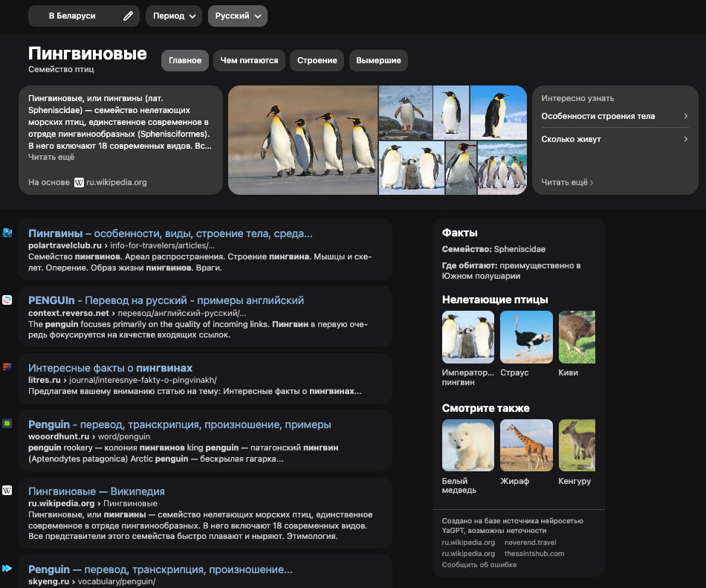Switch to the Чем питаются tab
Image resolution: width=706 pixels, height=588 pixels.
pyautogui.click(x=249, y=60)
